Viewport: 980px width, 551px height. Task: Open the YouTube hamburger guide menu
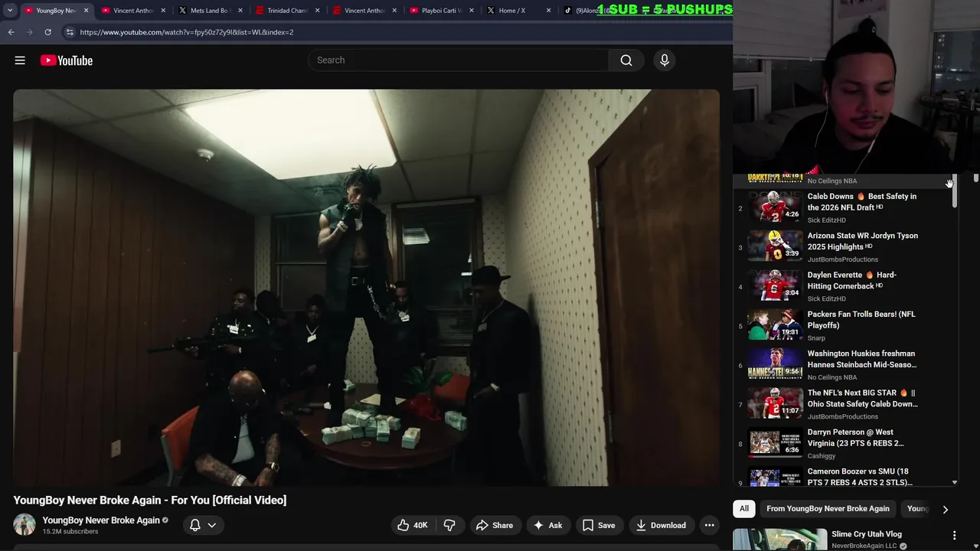tap(20, 60)
